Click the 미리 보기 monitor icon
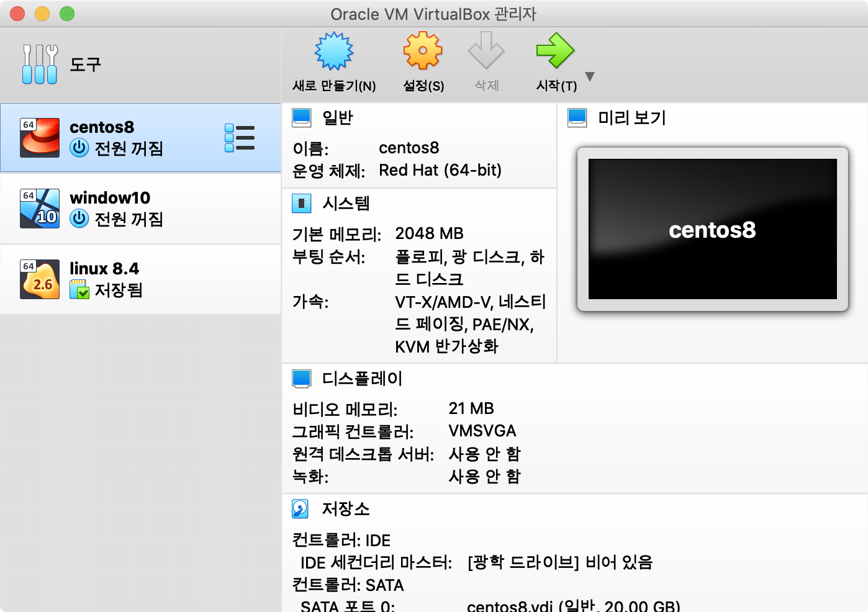868x612 pixels. click(x=577, y=117)
